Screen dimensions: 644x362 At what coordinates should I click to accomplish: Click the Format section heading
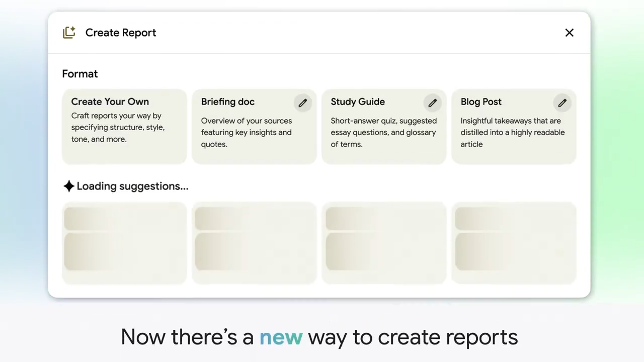point(79,73)
